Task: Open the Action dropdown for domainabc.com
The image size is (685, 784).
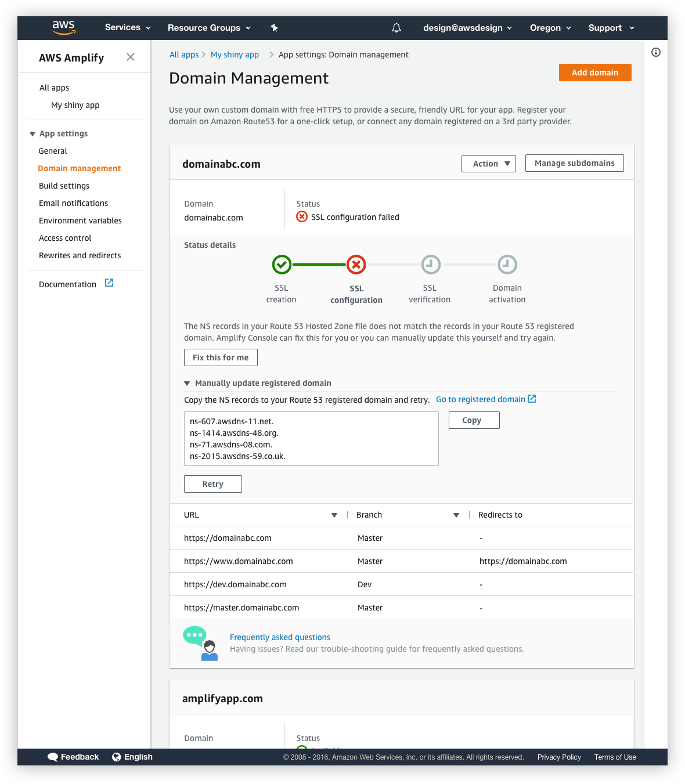Action: pos(489,164)
